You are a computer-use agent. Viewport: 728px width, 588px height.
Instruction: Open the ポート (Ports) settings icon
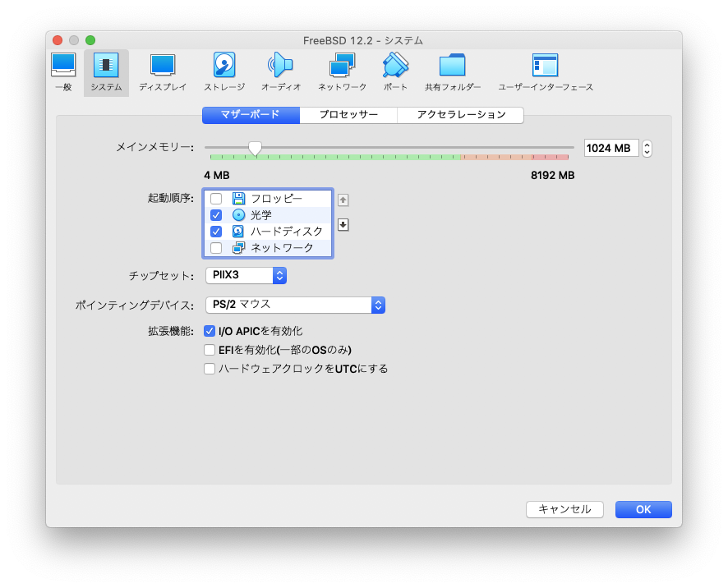click(395, 71)
